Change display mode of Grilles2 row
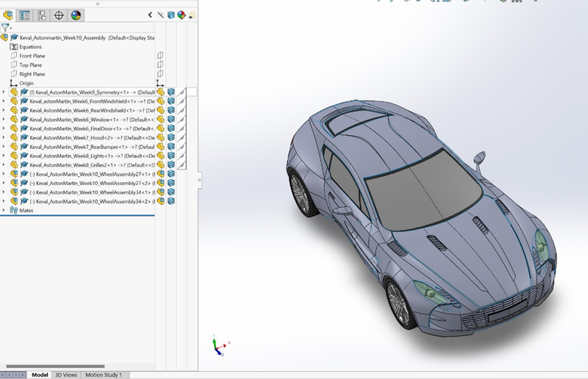This screenshot has height=379, width=588. click(x=171, y=165)
